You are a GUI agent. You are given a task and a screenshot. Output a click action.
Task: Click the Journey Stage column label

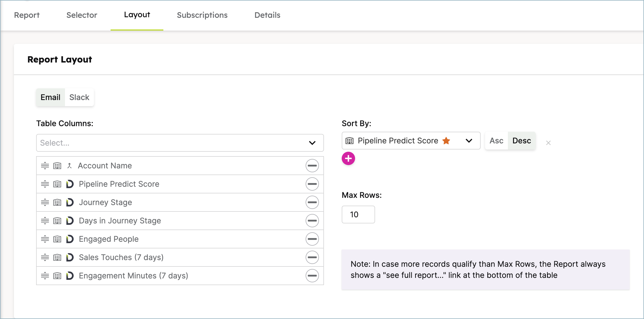(x=105, y=202)
